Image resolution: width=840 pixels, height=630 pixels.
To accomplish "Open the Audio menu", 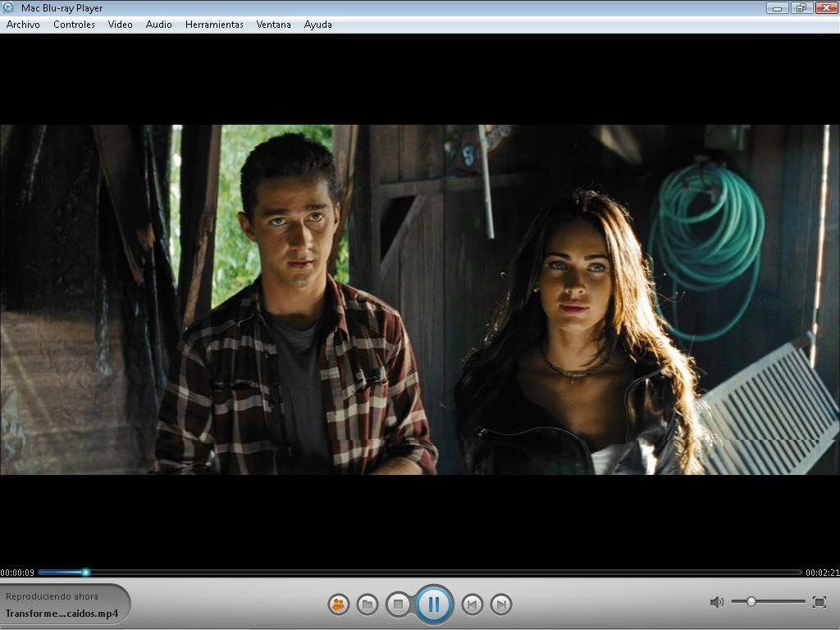I will coord(158,25).
